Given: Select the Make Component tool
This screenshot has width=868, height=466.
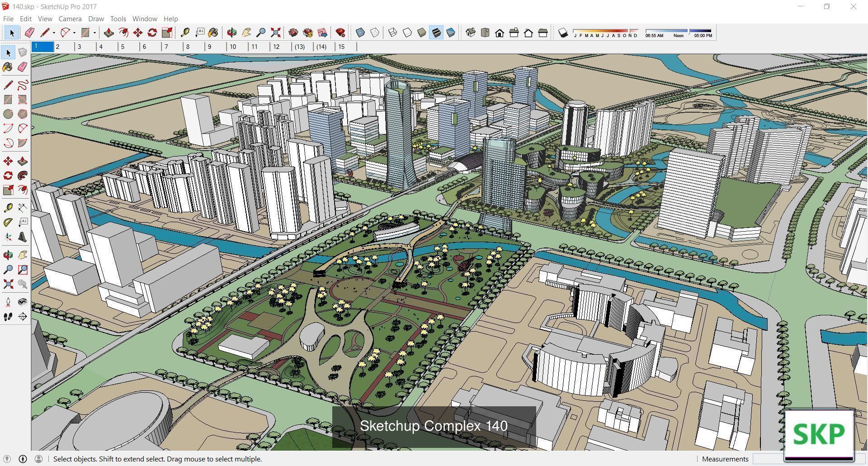Looking at the screenshot, I should (23, 52).
